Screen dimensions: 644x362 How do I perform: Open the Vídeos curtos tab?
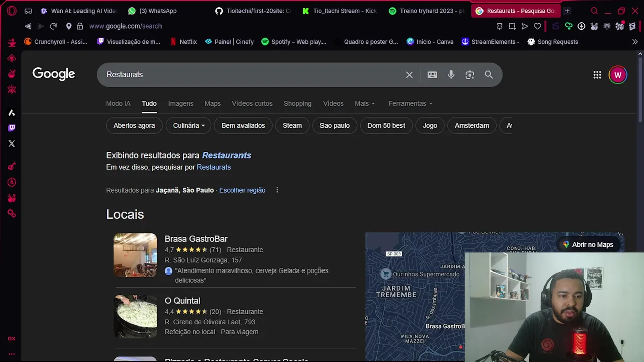(x=252, y=103)
